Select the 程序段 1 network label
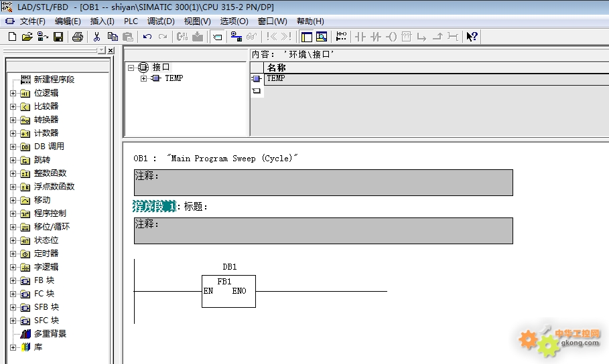This screenshot has width=609, height=364. 154,207
